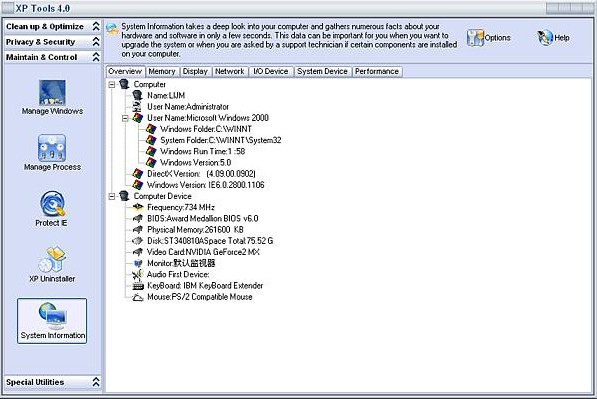This screenshot has width=597, height=399.
Task: Collapse the Computer Device tree node
Action: click(112, 196)
